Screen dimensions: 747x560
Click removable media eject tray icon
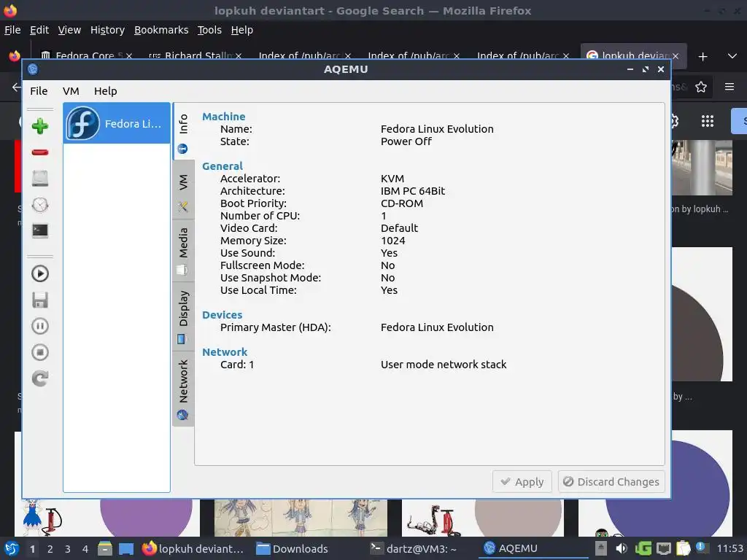601,548
